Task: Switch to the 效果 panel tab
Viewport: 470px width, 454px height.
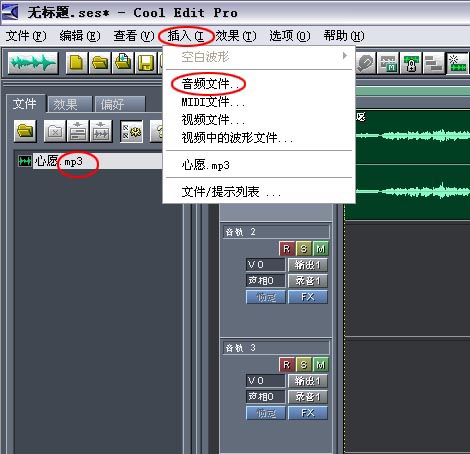Action: (70, 105)
